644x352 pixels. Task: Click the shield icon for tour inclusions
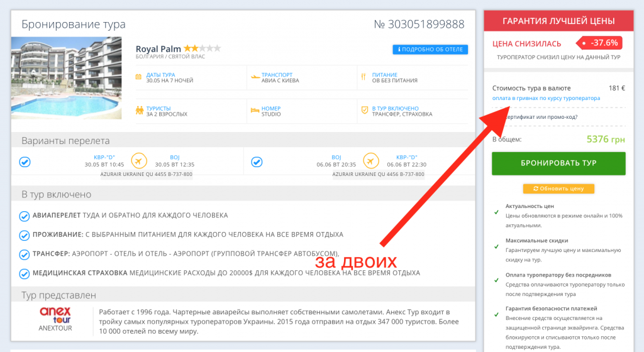tap(364, 111)
